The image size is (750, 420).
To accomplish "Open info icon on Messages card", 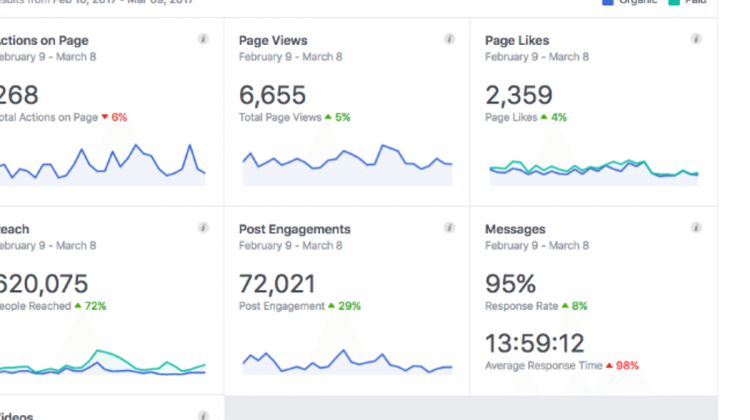I will point(696,228).
